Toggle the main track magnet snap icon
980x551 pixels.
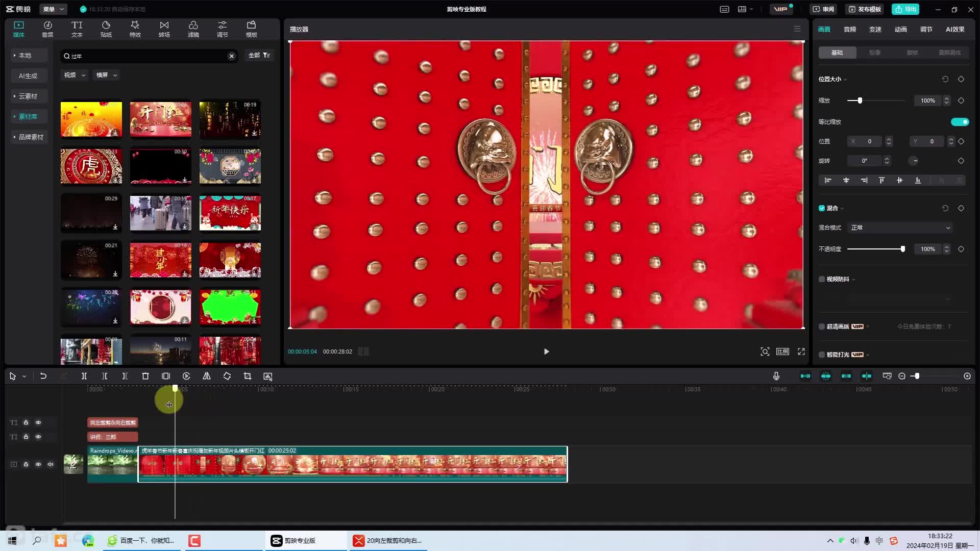805,376
